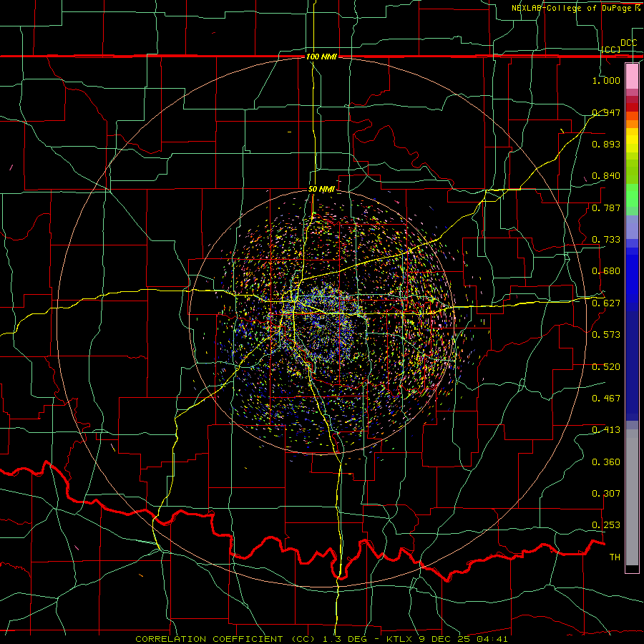
Task: Click the 0.680 scale value
Action: point(606,271)
